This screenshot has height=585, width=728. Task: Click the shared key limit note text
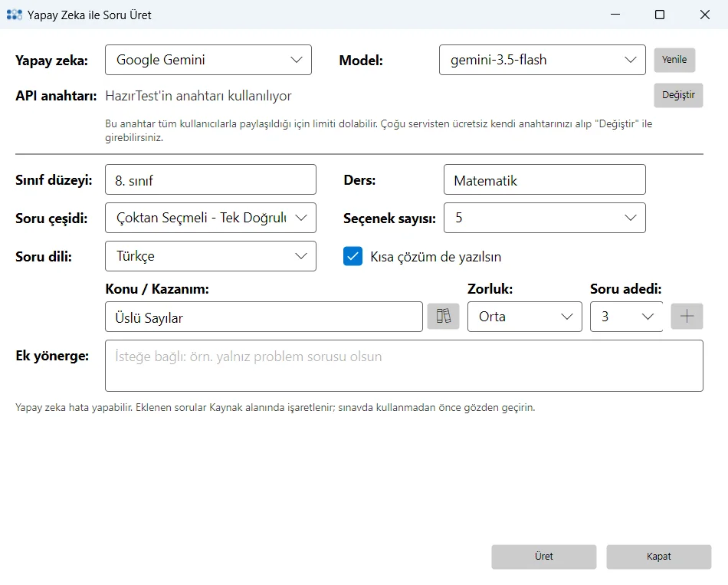coord(379,130)
